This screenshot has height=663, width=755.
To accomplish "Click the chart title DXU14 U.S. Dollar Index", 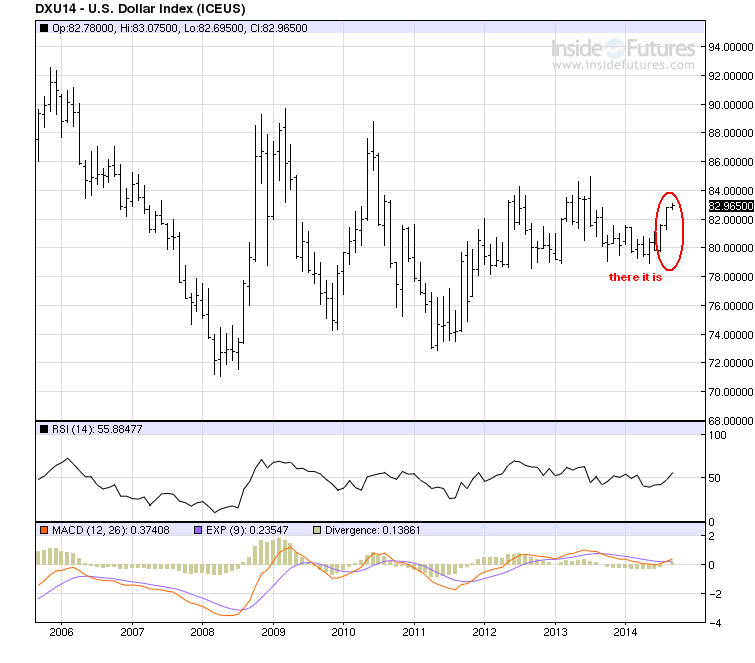I will pos(140,9).
